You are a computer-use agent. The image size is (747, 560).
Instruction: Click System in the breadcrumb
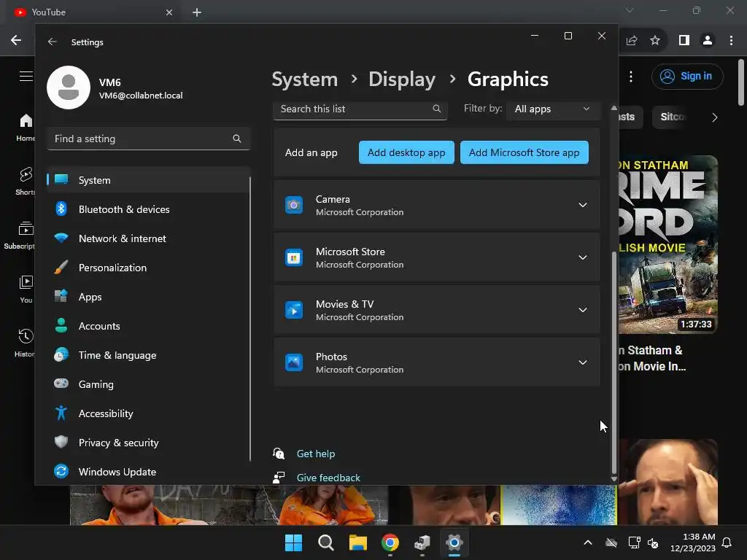(x=304, y=79)
